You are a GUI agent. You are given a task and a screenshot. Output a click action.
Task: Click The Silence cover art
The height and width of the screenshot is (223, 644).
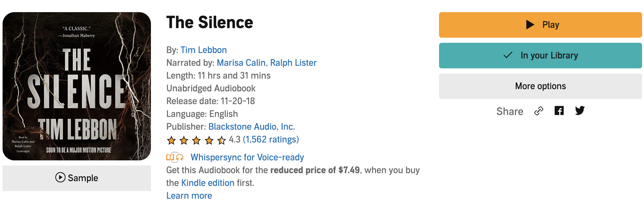[x=77, y=86]
